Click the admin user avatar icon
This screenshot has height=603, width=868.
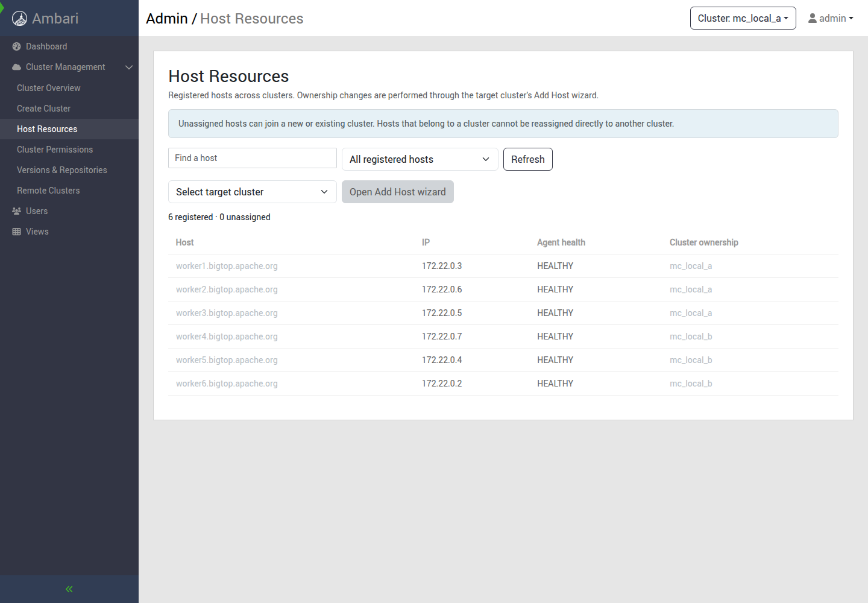click(x=813, y=18)
